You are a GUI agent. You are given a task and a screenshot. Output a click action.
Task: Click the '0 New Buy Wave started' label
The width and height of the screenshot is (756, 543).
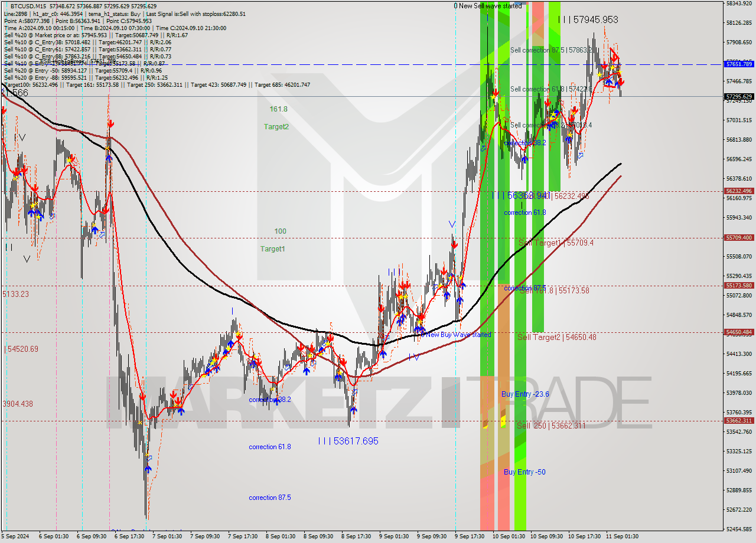pos(456,335)
